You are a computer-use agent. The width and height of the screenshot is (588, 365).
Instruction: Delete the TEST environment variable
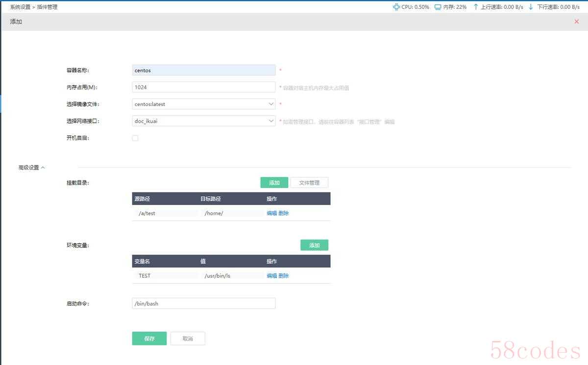(x=284, y=276)
